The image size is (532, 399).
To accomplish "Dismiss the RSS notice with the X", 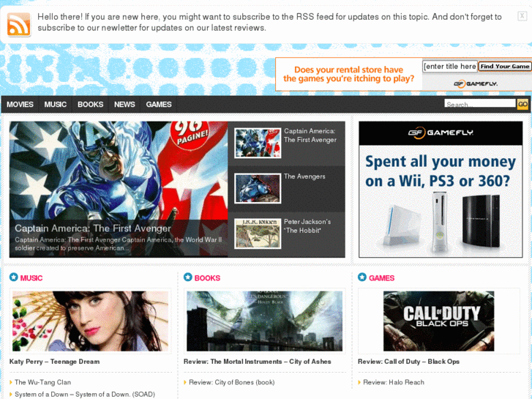I will 522,15.
